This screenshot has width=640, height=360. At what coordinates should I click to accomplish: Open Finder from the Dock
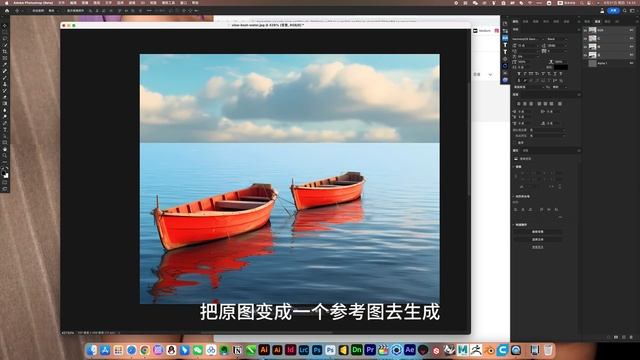(x=92, y=350)
